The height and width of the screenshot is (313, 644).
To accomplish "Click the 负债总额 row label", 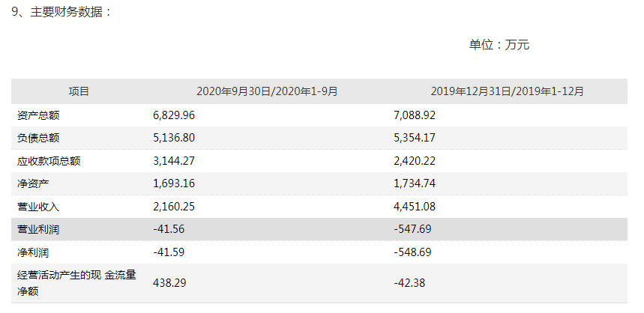I will 38,138.
